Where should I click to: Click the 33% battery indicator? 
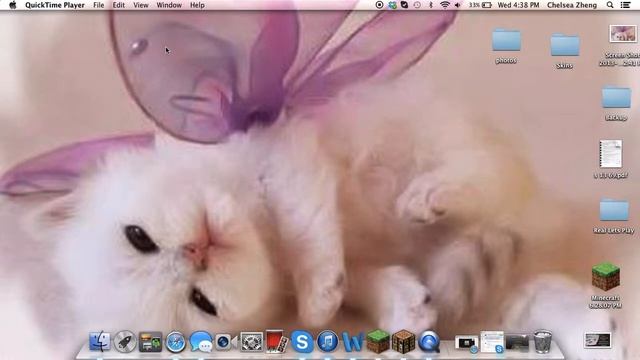pyautogui.click(x=480, y=5)
